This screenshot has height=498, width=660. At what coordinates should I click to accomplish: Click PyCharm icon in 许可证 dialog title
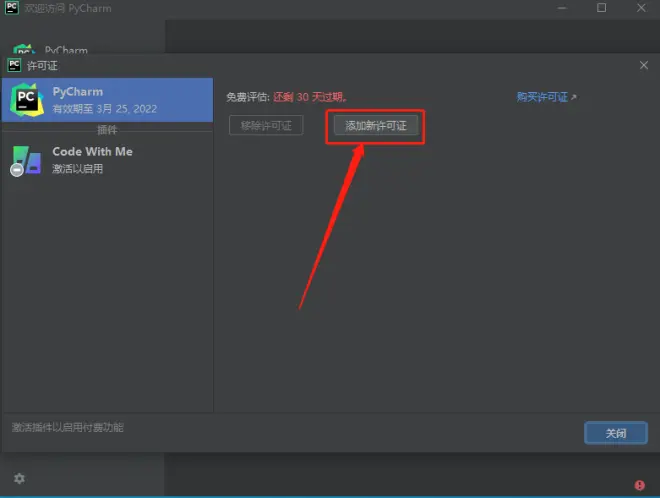click(x=14, y=65)
